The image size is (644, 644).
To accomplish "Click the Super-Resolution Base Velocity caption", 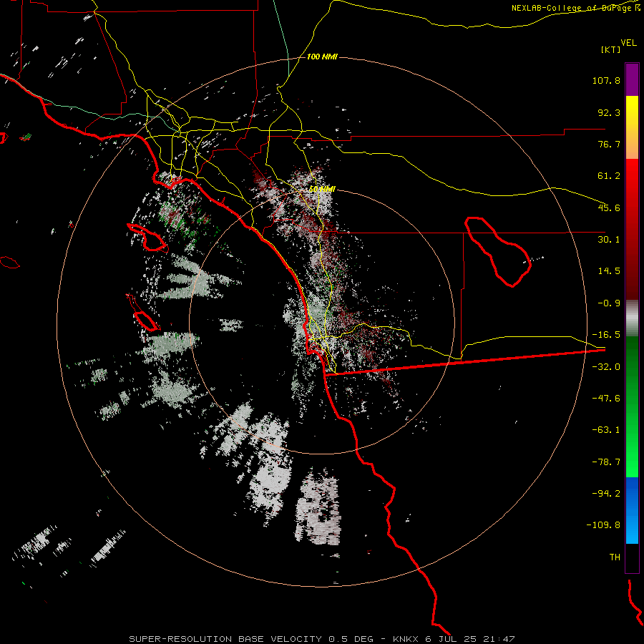I will point(321,639).
